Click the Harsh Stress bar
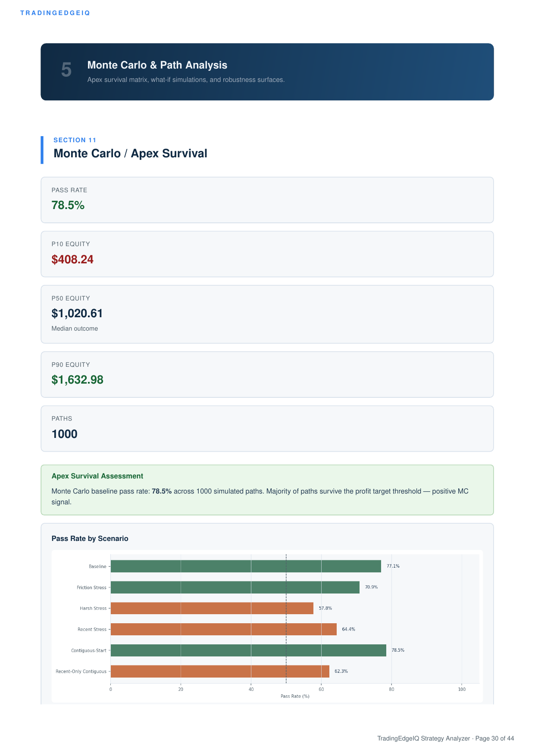This screenshot has height=756, width=535. click(x=212, y=608)
